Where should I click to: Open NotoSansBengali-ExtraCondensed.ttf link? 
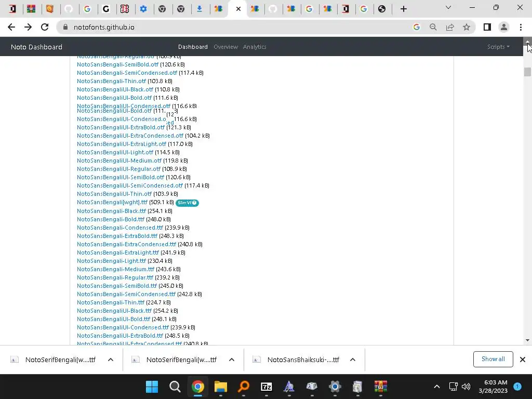tap(126, 244)
